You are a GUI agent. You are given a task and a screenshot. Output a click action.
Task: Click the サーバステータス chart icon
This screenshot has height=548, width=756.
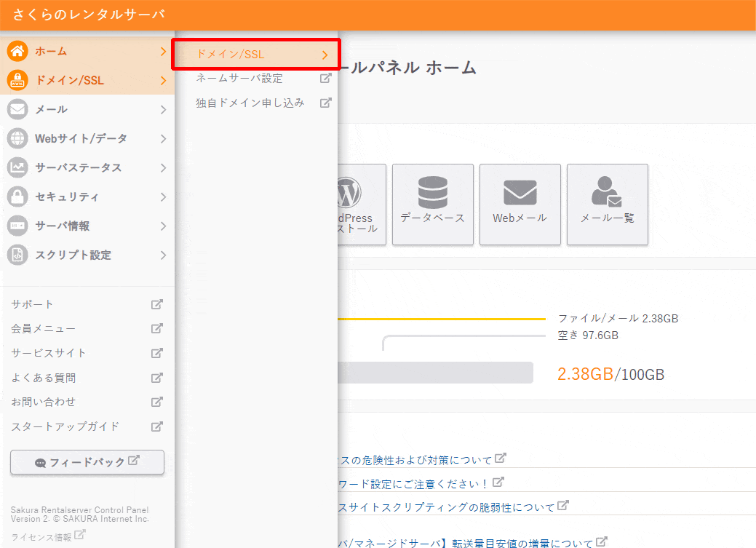coord(17,168)
